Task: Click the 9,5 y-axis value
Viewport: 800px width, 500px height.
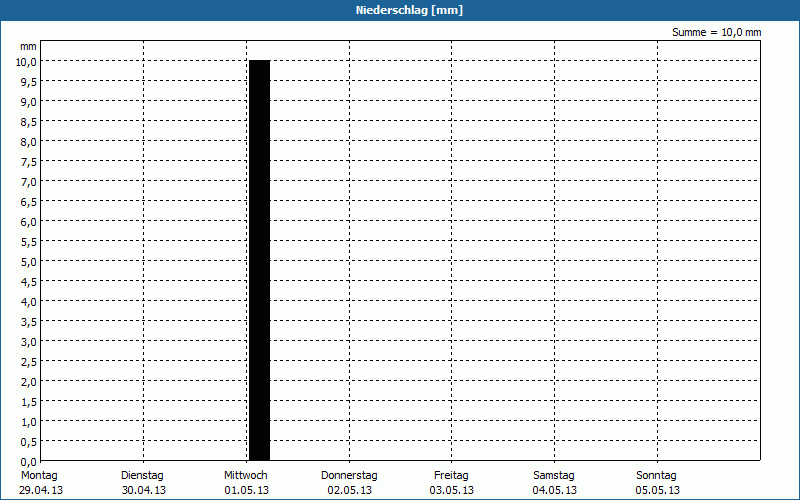Action: click(x=28, y=82)
